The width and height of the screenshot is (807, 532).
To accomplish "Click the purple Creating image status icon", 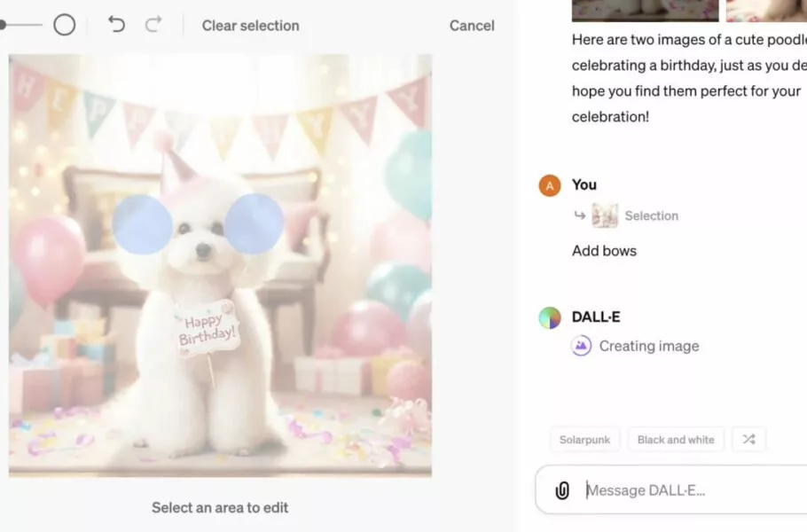I will pyautogui.click(x=581, y=346).
